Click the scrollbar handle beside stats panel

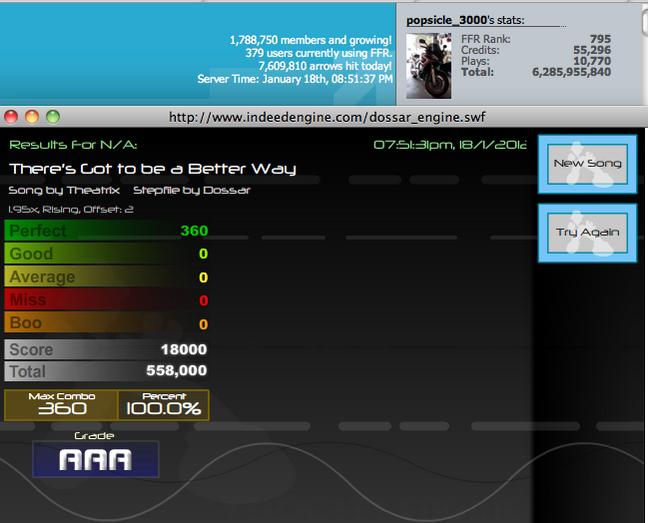point(645,21)
